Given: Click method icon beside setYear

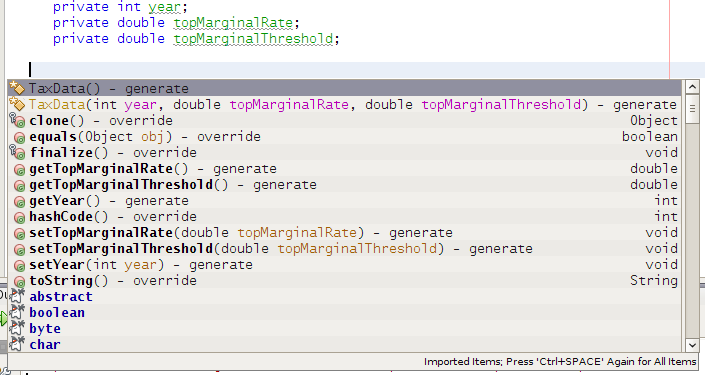Looking at the screenshot, I should pos(19,266).
